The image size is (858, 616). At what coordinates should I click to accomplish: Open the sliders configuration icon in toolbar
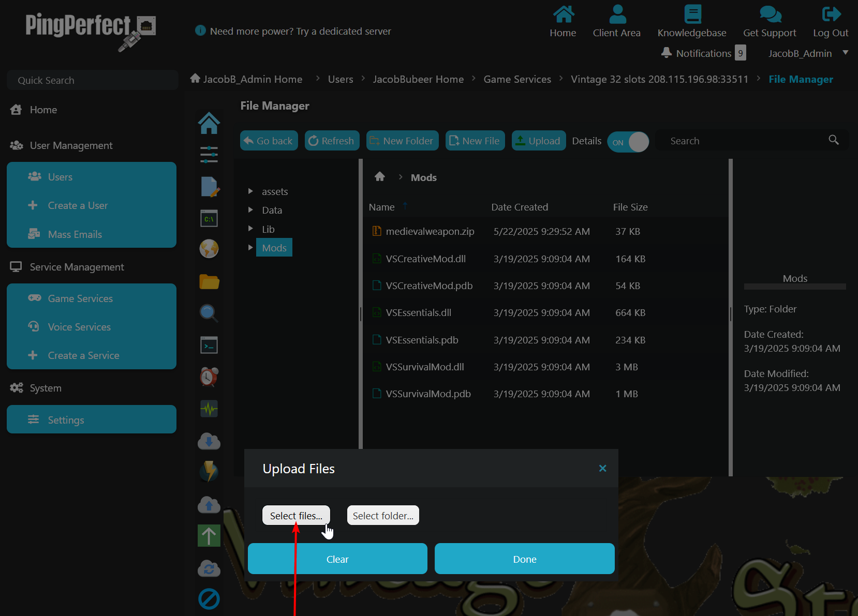(209, 155)
